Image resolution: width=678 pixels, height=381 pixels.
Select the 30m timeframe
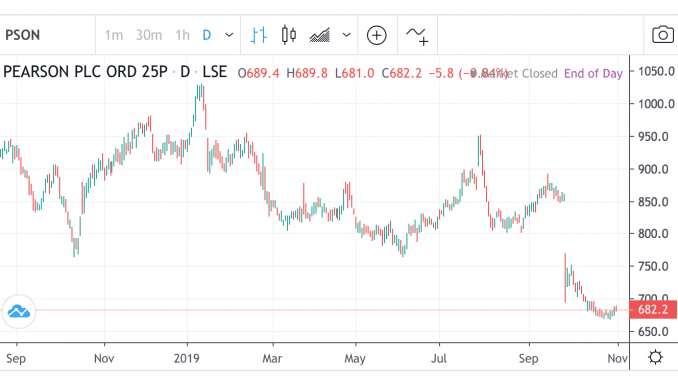point(149,35)
